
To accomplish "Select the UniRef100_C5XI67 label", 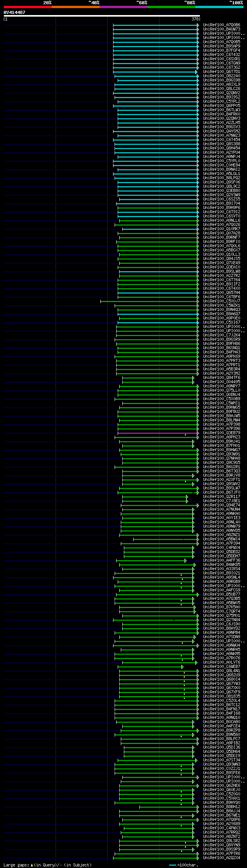I will [222, 323].
